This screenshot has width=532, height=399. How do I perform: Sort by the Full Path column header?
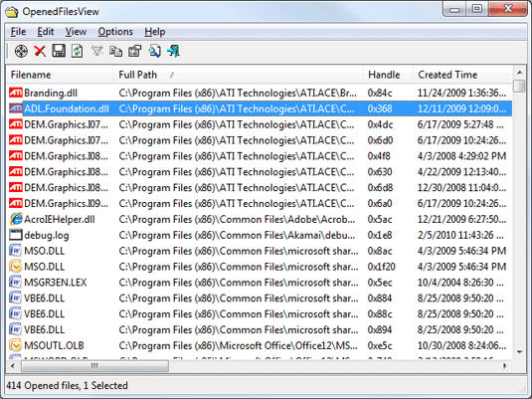click(x=239, y=75)
